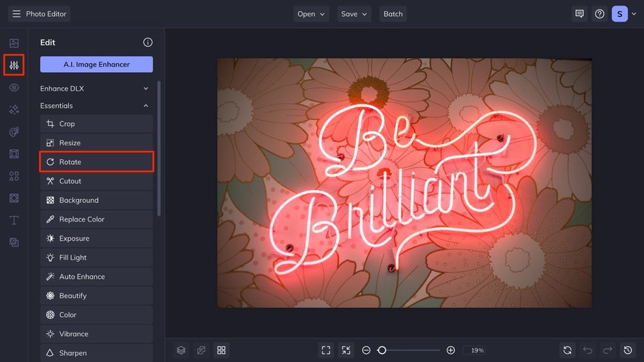Click the undo arrow icon
Screen dimensions: 644x362
(x=588, y=350)
